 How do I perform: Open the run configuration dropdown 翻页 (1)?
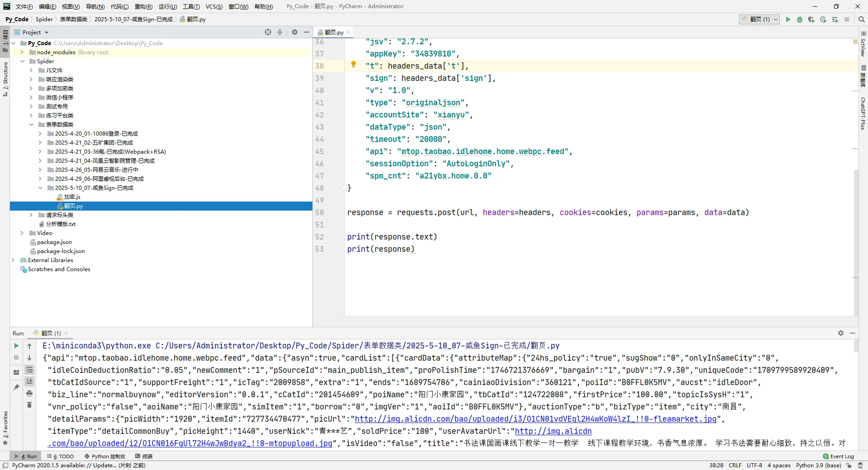tap(759, 19)
